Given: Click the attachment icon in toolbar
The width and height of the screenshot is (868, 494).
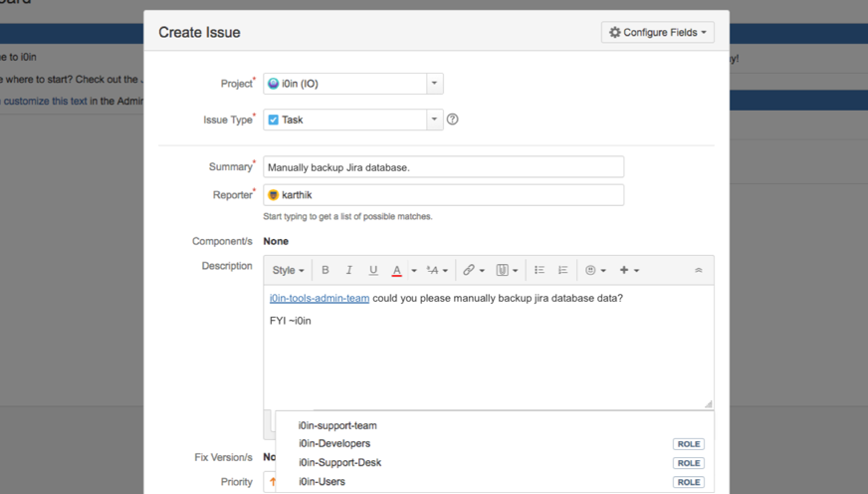Looking at the screenshot, I should pyautogui.click(x=503, y=270).
